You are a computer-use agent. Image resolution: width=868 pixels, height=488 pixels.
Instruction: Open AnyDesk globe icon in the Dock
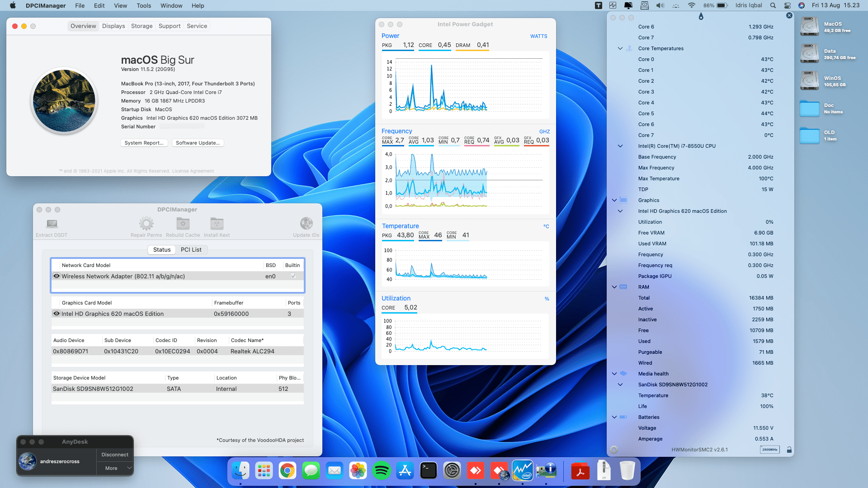[499, 471]
